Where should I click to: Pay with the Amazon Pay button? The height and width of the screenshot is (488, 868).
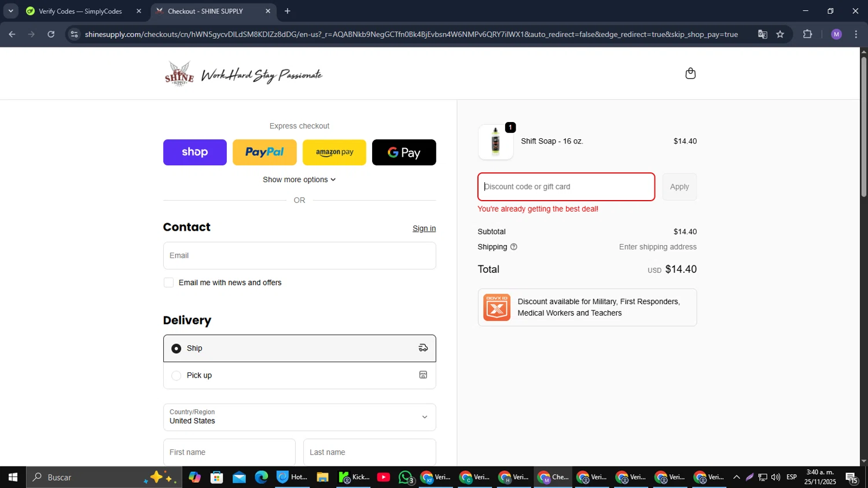(334, 152)
